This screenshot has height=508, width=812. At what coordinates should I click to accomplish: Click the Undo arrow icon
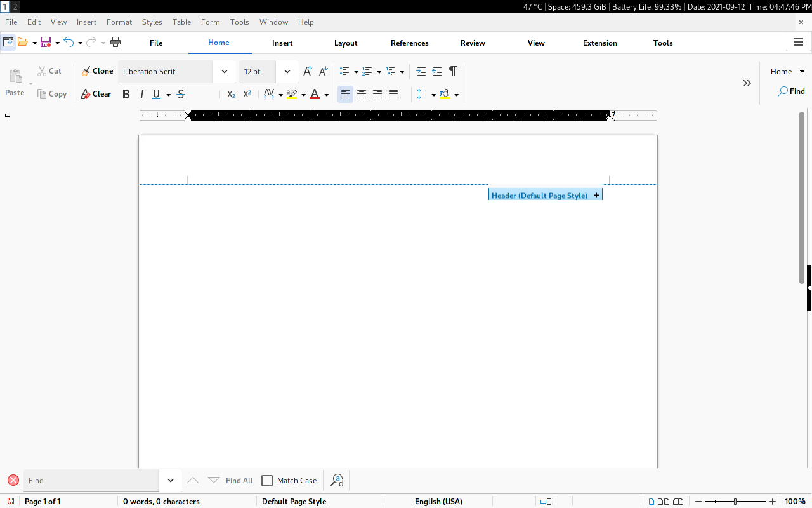[69, 43]
